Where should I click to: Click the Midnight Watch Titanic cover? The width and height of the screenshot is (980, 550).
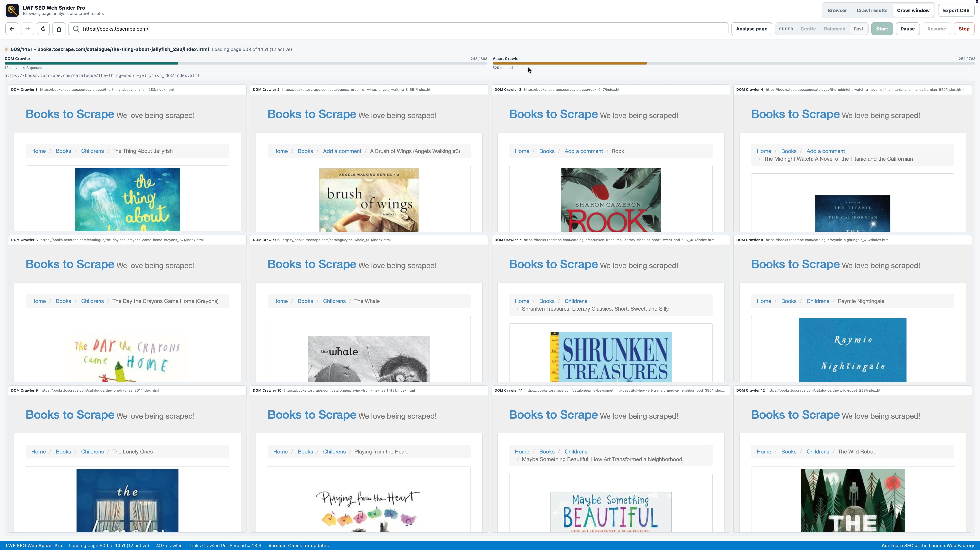point(852,213)
